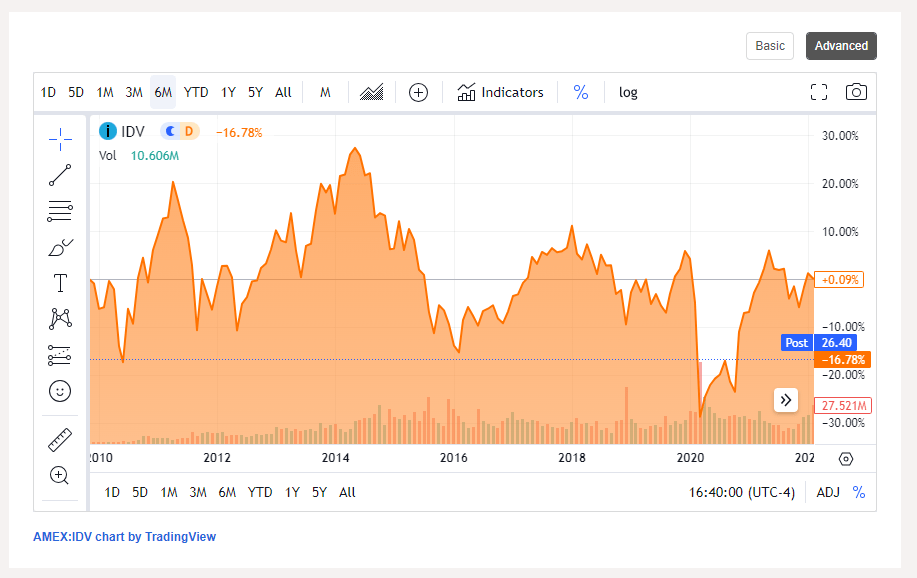Viewport: 917px width, 578px height.
Task: Select All range in bottom bar
Action: (x=347, y=493)
